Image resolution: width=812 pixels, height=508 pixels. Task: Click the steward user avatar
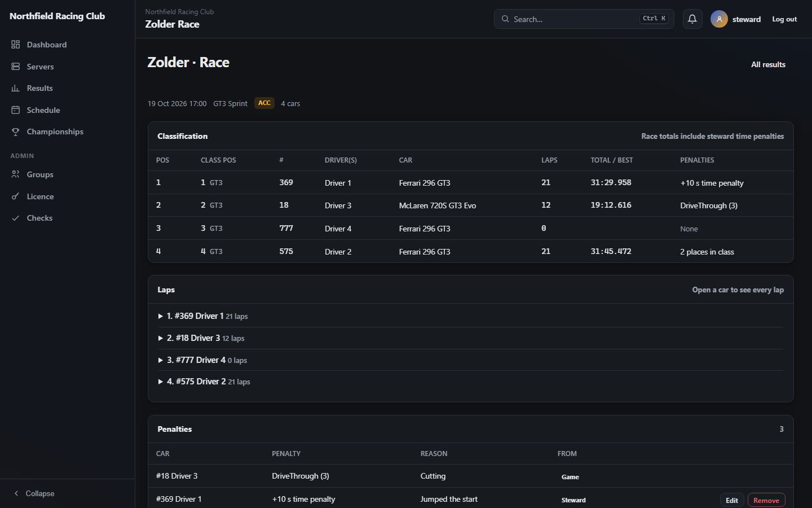719,19
